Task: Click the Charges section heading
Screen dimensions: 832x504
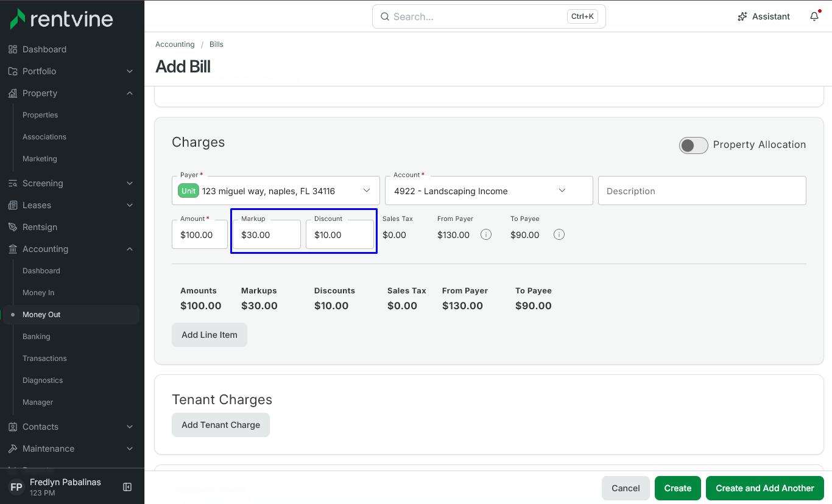Action: tap(199, 142)
